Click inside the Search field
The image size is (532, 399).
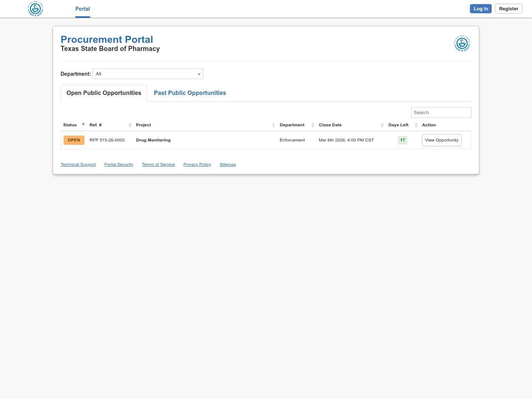[x=441, y=112]
